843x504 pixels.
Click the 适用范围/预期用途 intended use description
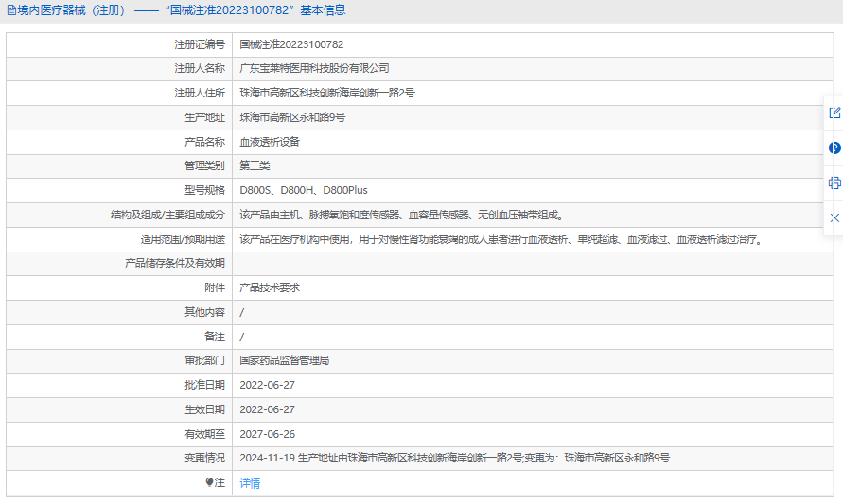(502, 239)
